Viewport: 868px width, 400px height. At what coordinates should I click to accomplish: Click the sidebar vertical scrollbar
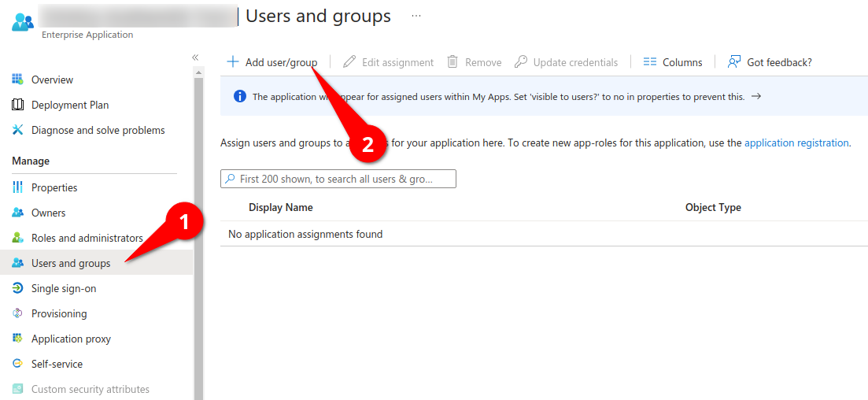[198, 236]
